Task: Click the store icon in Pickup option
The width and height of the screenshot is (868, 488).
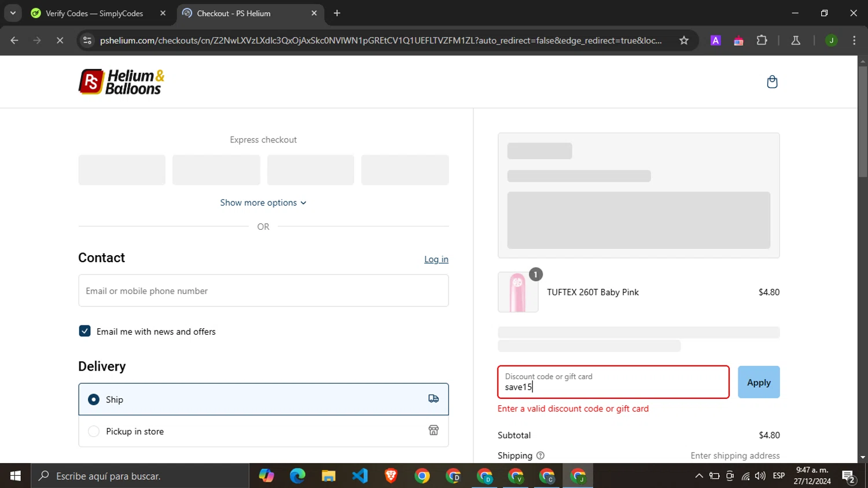Action: [433, 430]
